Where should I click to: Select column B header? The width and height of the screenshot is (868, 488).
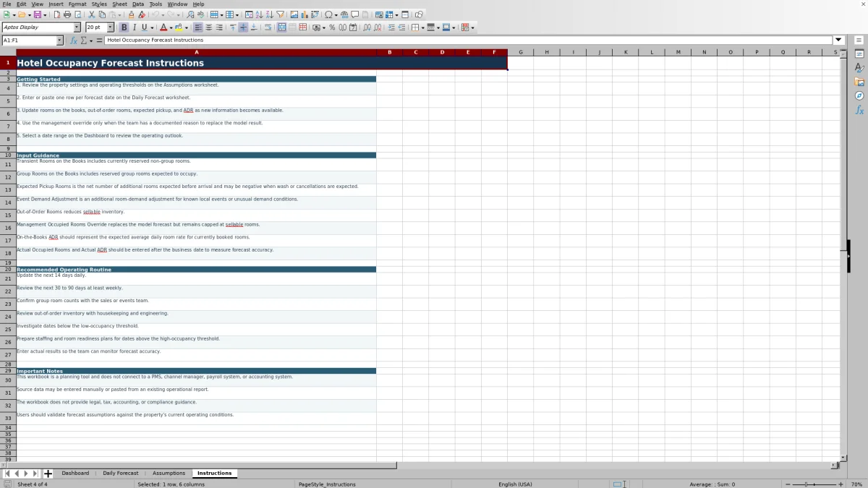coord(389,52)
